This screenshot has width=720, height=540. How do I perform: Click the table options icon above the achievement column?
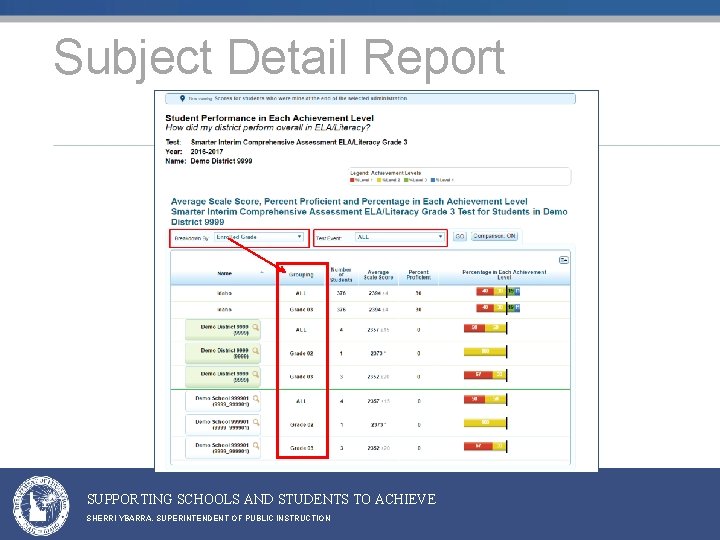click(564, 260)
